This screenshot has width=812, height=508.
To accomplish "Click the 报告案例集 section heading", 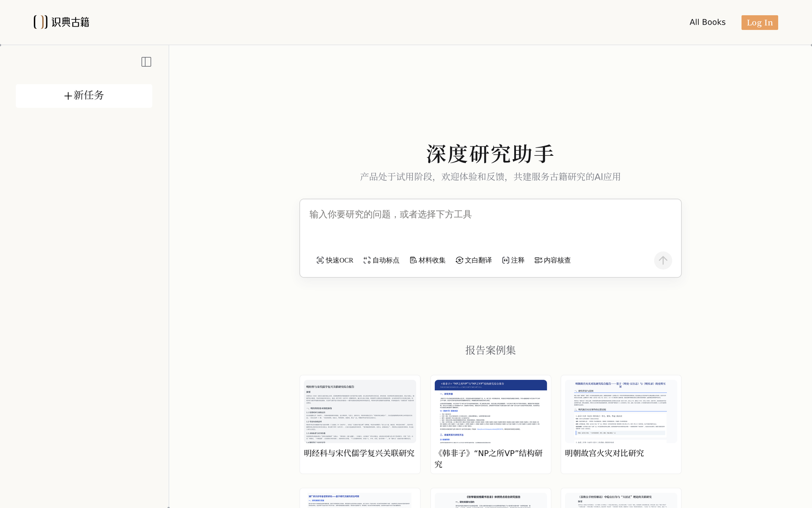I will coord(490,350).
